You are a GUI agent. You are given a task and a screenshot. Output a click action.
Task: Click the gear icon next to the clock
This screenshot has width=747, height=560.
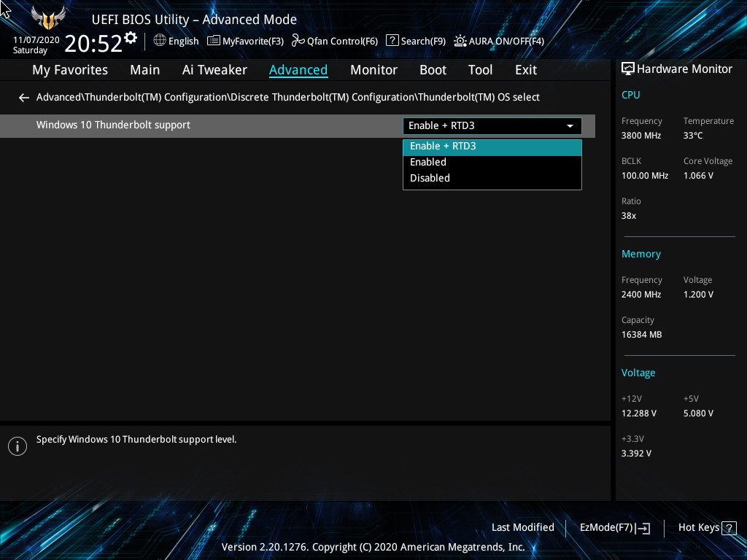(130, 38)
